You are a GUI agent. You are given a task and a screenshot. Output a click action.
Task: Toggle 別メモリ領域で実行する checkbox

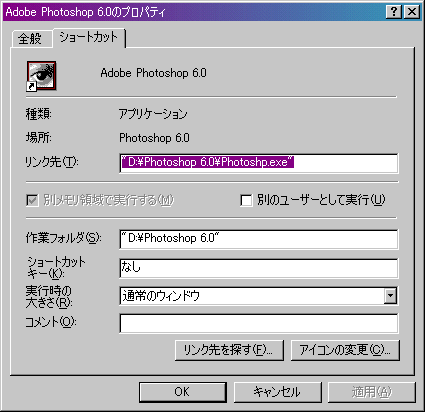point(32,201)
